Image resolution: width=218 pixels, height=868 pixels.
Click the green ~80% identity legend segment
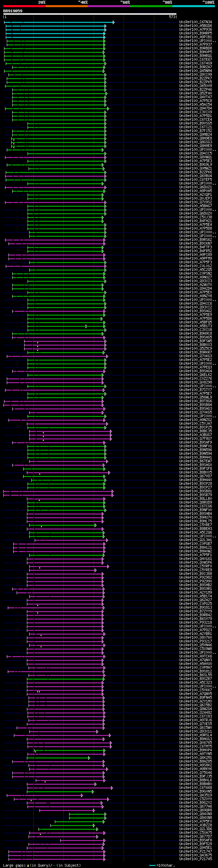[x=151, y=6]
